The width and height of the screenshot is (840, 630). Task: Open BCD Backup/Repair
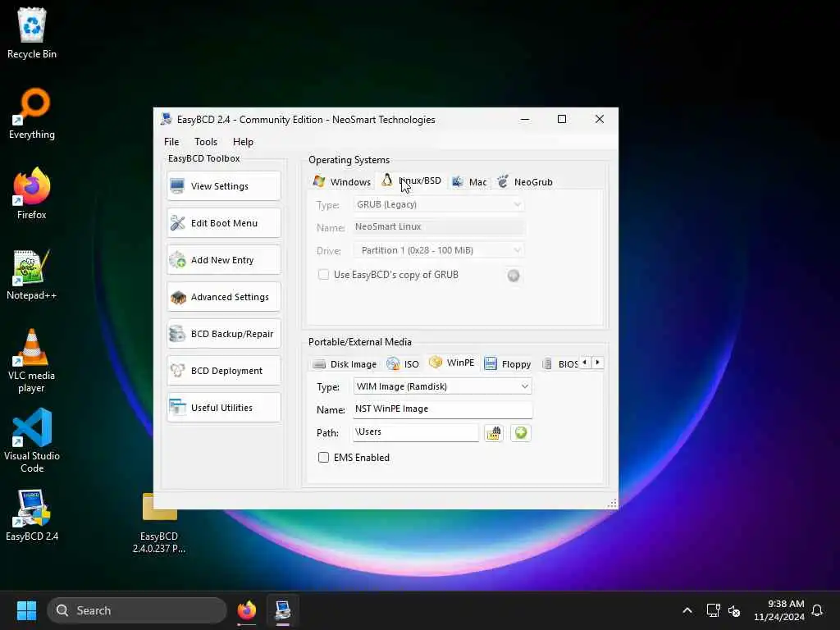(223, 334)
